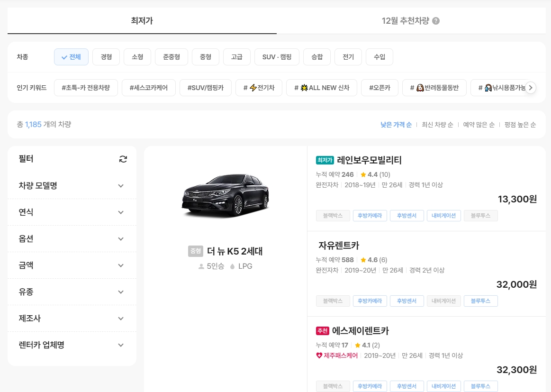Select the lightning bolt #전기차 keyword chip
The height and width of the screenshot is (392, 551).
click(x=259, y=87)
